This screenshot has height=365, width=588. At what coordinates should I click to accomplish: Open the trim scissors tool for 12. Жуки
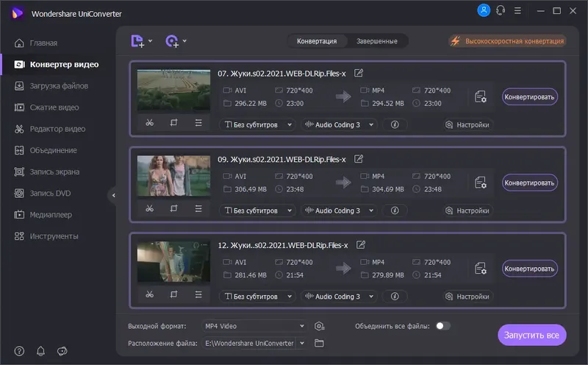tap(150, 294)
